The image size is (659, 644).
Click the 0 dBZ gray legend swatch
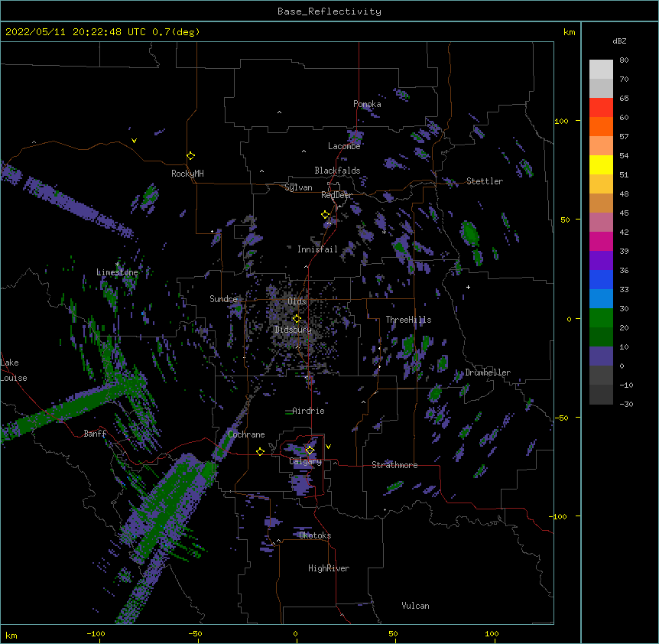tap(601, 375)
